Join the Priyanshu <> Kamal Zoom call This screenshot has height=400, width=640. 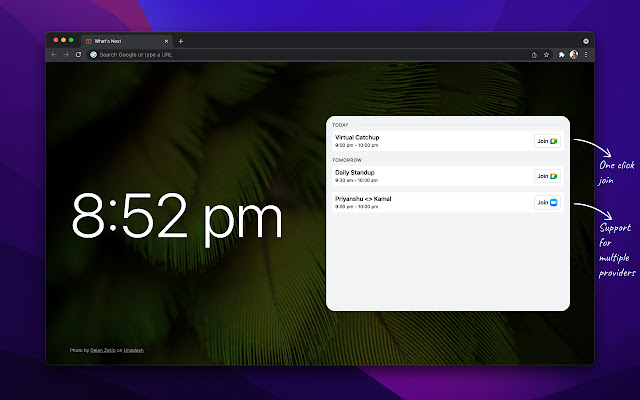click(547, 202)
